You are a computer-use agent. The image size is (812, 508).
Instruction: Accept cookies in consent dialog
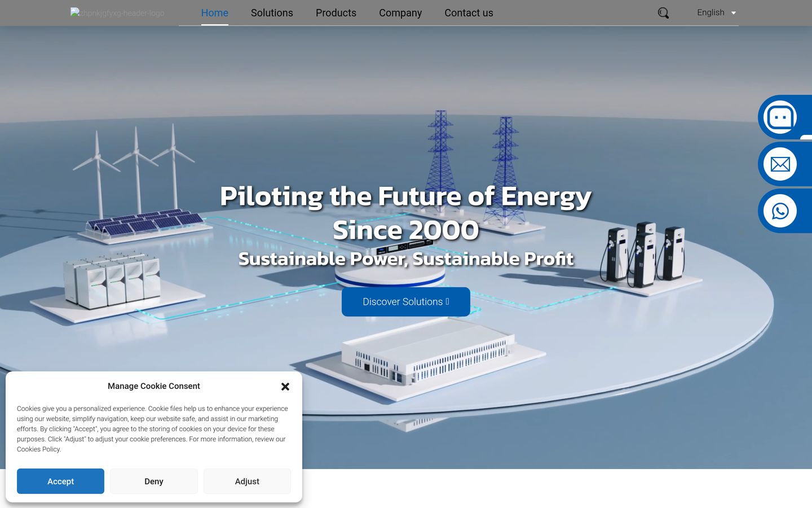pyautogui.click(x=60, y=481)
